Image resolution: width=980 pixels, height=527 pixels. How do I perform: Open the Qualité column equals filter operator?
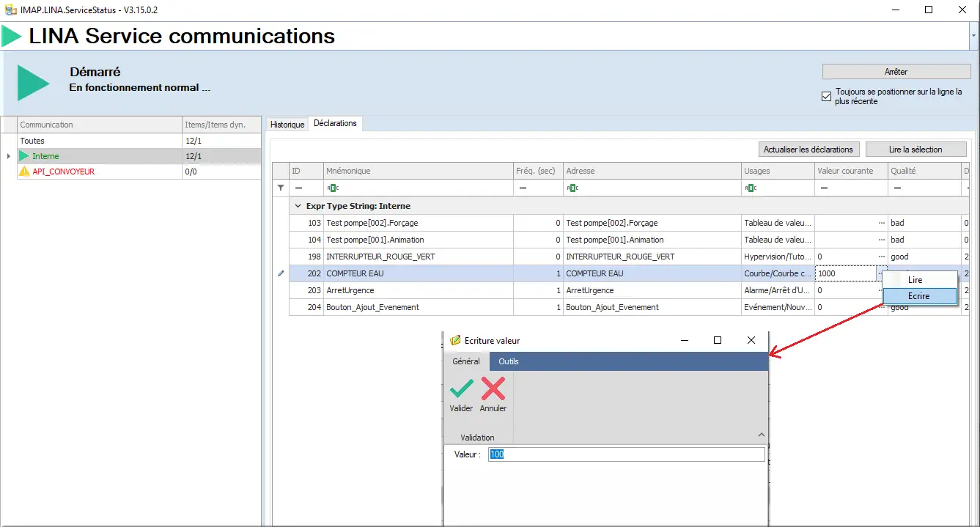pyautogui.click(x=897, y=188)
